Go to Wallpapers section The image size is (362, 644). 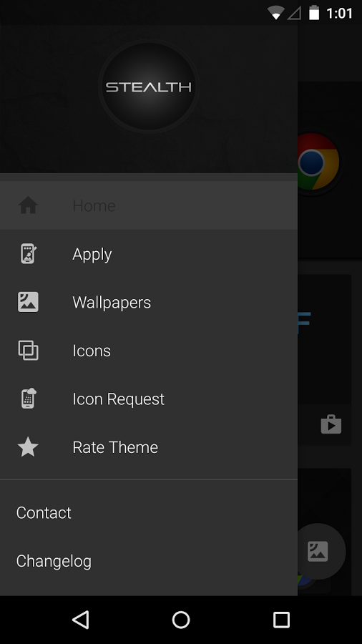pyautogui.click(x=149, y=302)
